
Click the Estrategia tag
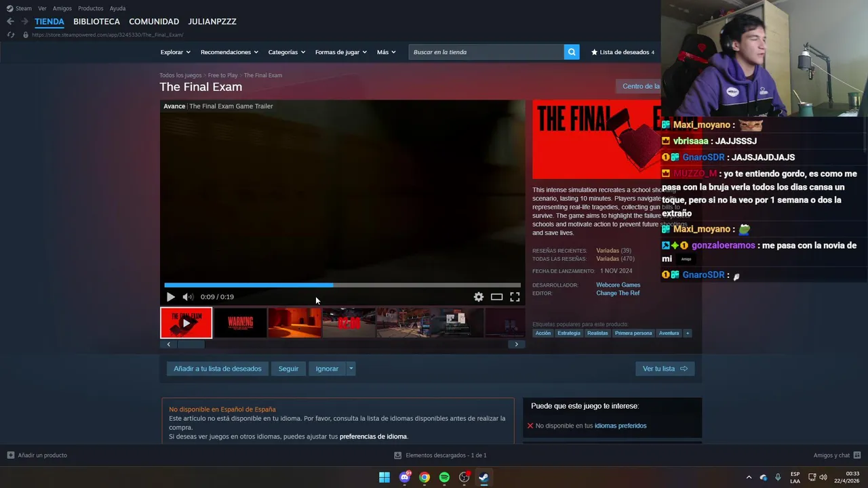point(569,333)
